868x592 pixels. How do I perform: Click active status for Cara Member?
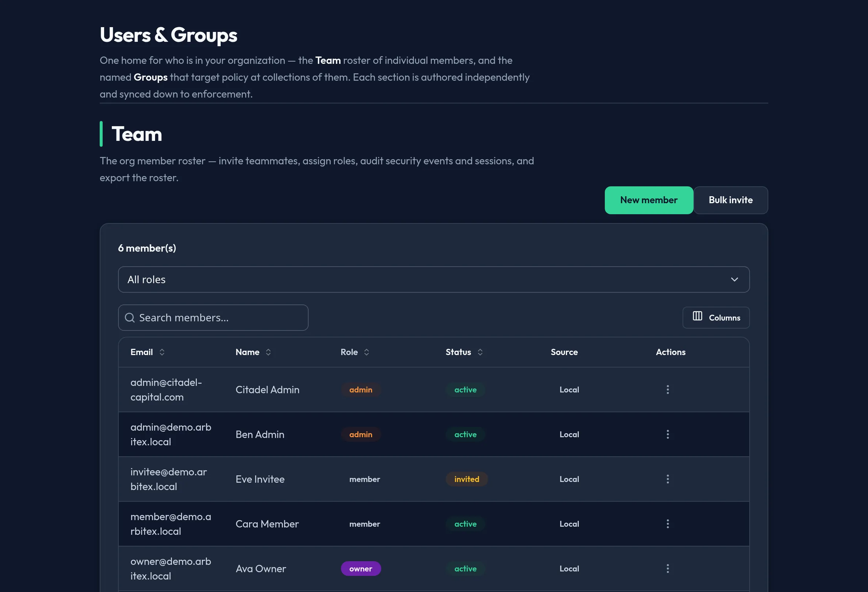tap(466, 524)
